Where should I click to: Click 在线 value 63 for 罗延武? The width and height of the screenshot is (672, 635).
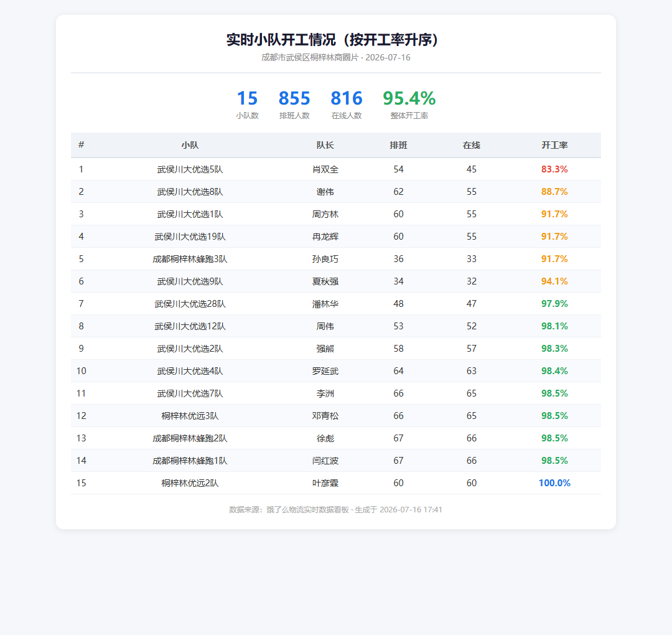coord(472,371)
